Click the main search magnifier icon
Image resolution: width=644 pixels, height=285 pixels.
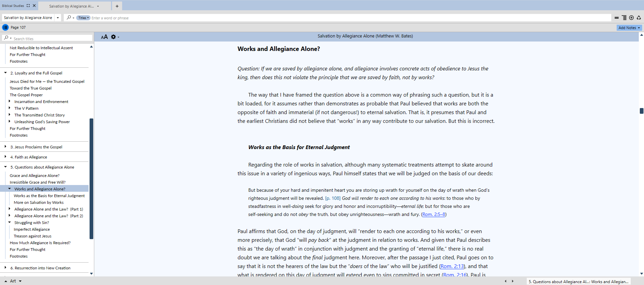point(69,17)
